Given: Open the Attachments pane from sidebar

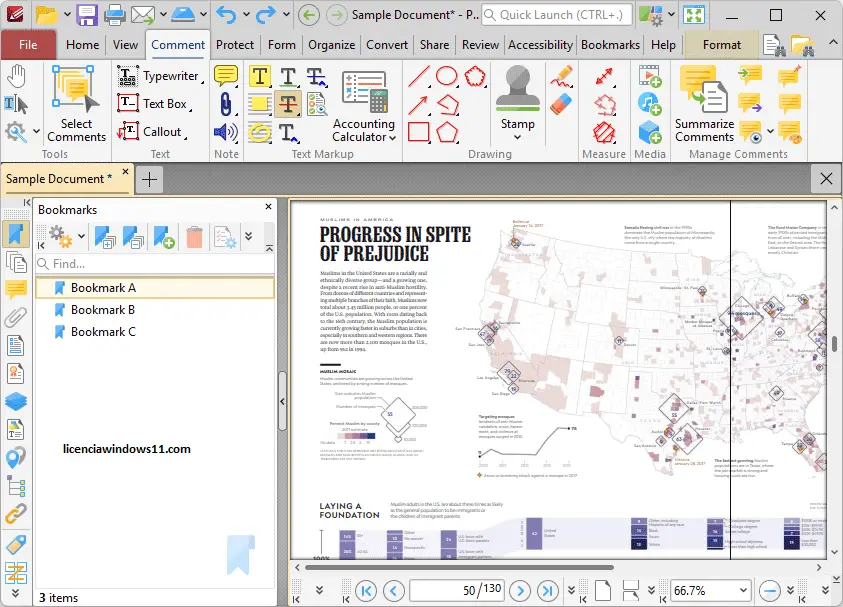Looking at the screenshot, I should (x=16, y=317).
